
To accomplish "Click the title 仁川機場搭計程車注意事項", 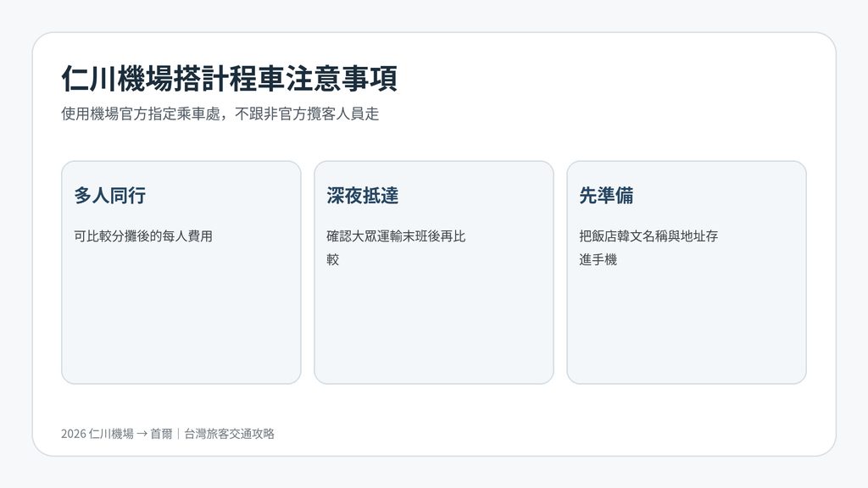I will [x=229, y=78].
